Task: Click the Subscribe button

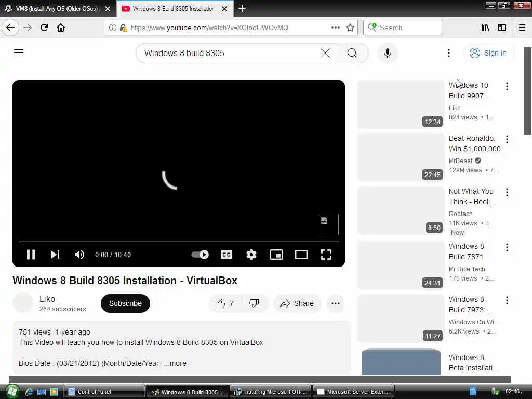Action: point(125,303)
